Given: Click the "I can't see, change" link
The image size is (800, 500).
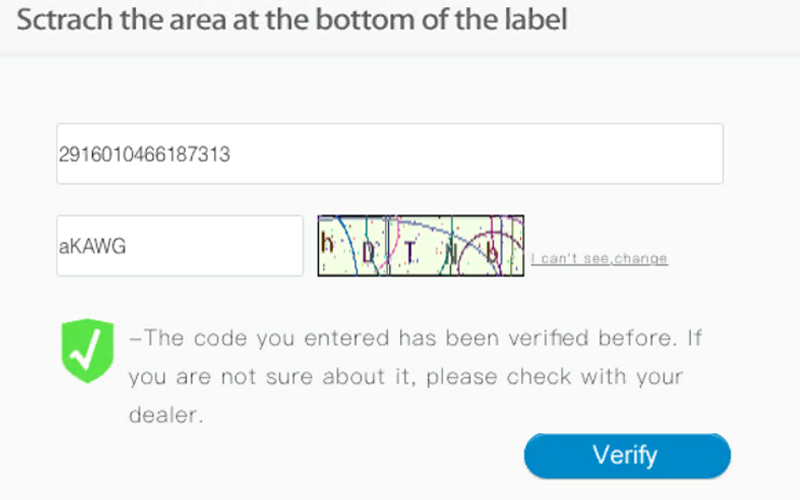Looking at the screenshot, I should point(599,259).
